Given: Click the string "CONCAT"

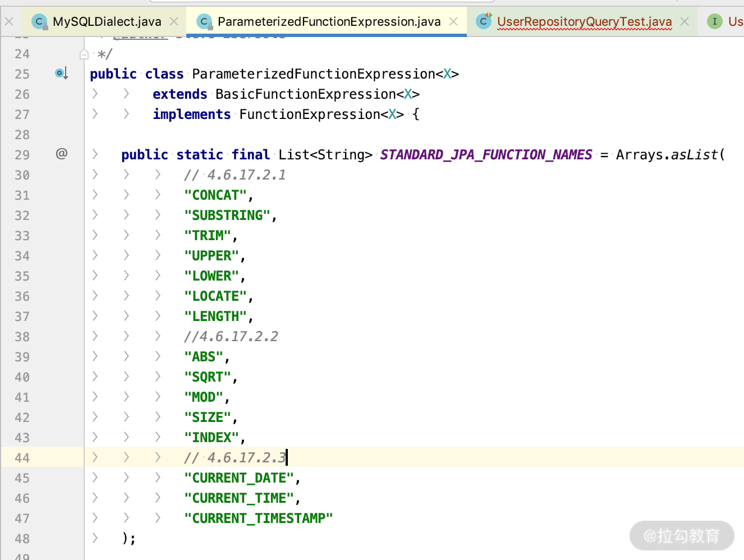Looking at the screenshot, I should pos(215,195).
